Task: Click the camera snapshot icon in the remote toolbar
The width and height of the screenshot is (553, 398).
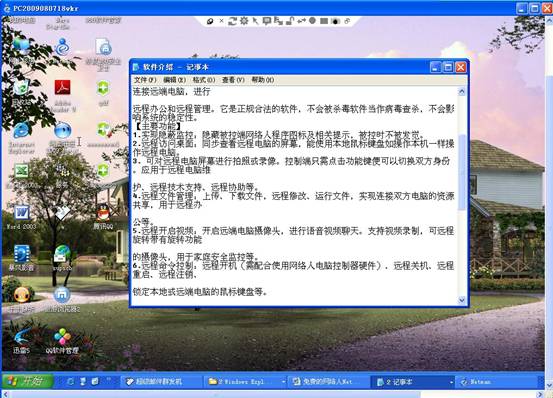Action: (x=335, y=22)
